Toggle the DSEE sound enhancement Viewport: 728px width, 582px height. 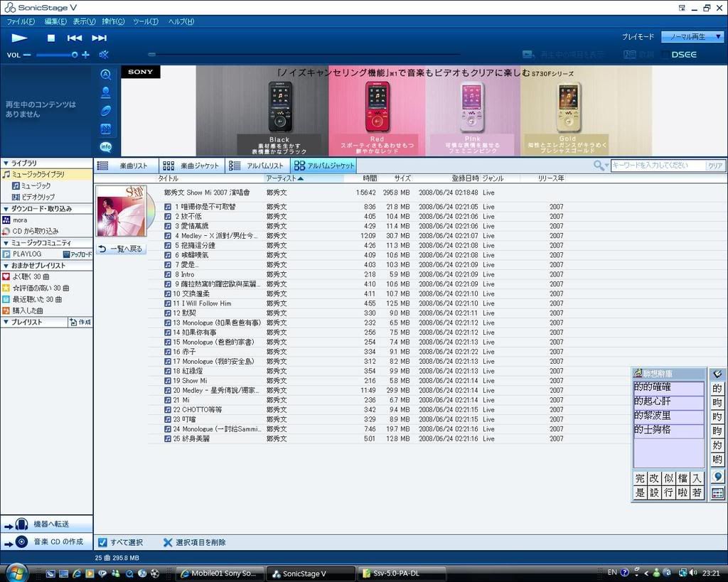click(x=683, y=55)
